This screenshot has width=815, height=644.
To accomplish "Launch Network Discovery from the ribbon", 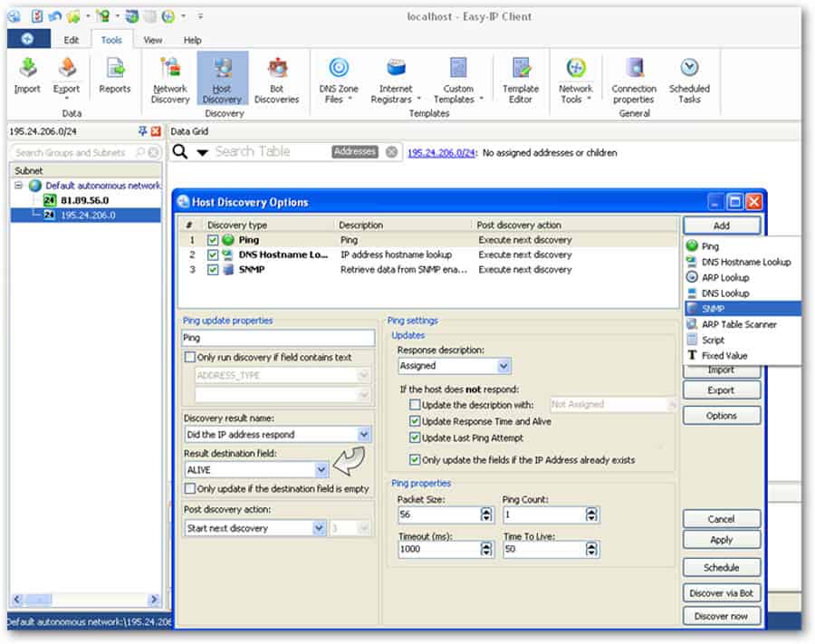I will (x=170, y=80).
